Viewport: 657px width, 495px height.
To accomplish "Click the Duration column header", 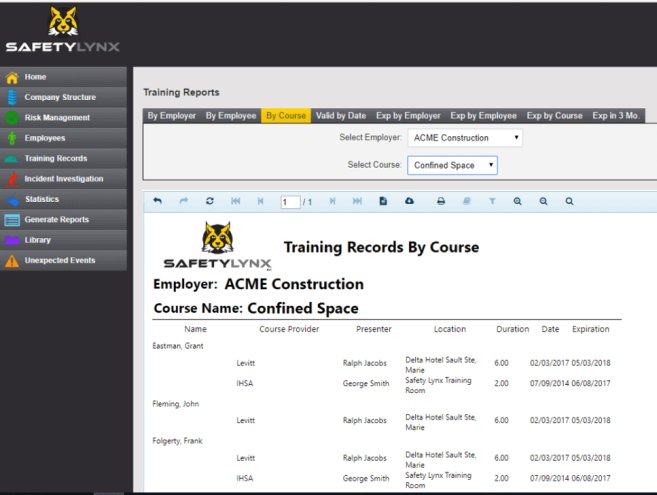I will 512,329.
